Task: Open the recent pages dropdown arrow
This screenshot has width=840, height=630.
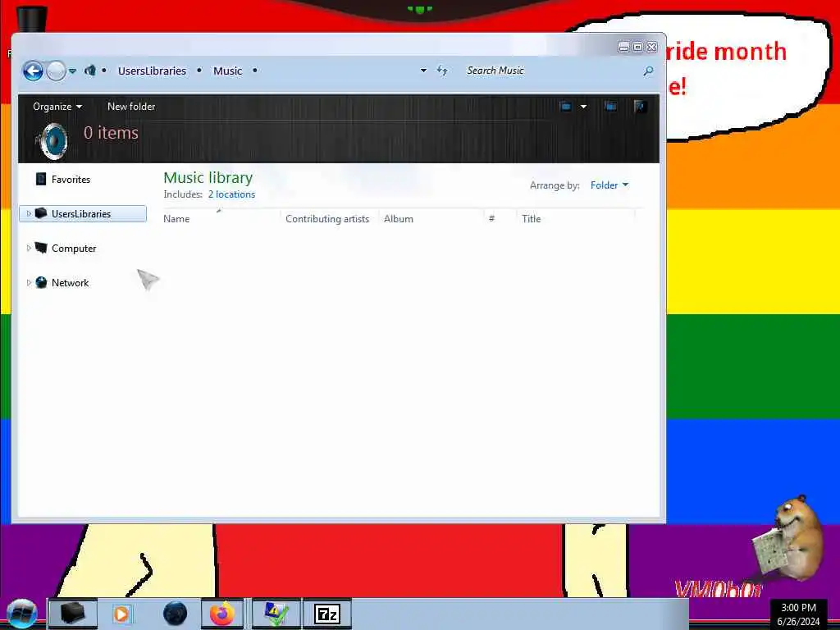Action: coord(72,71)
